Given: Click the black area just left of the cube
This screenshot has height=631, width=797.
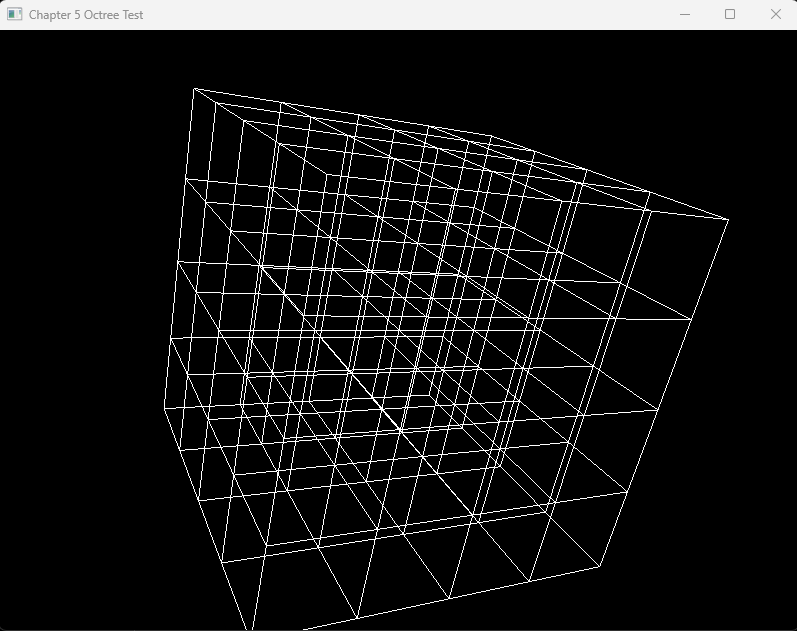Looking at the screenshot, I should click(x=90, y=300).
